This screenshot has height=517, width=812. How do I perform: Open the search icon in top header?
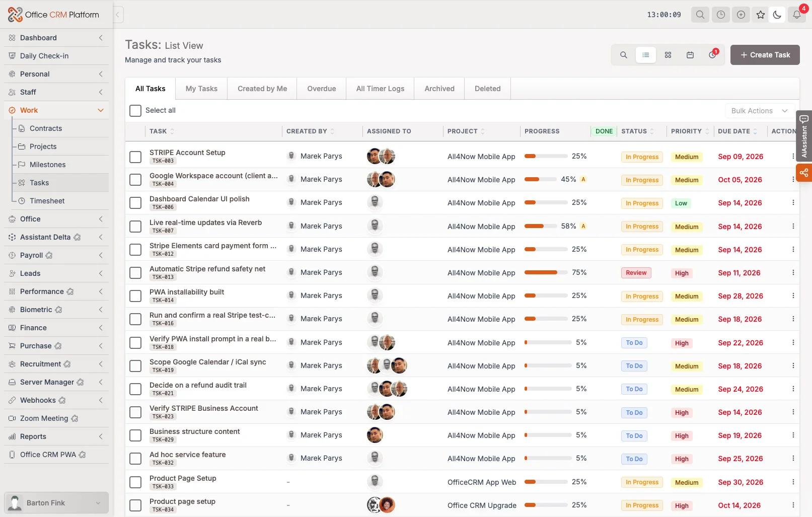pos(700,15)
